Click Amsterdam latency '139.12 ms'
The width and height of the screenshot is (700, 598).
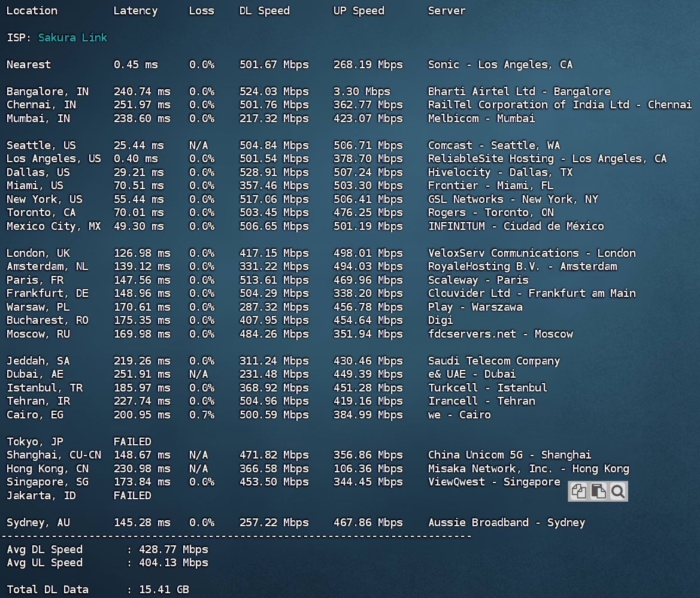pyautogui.click(x=142, y=266)
